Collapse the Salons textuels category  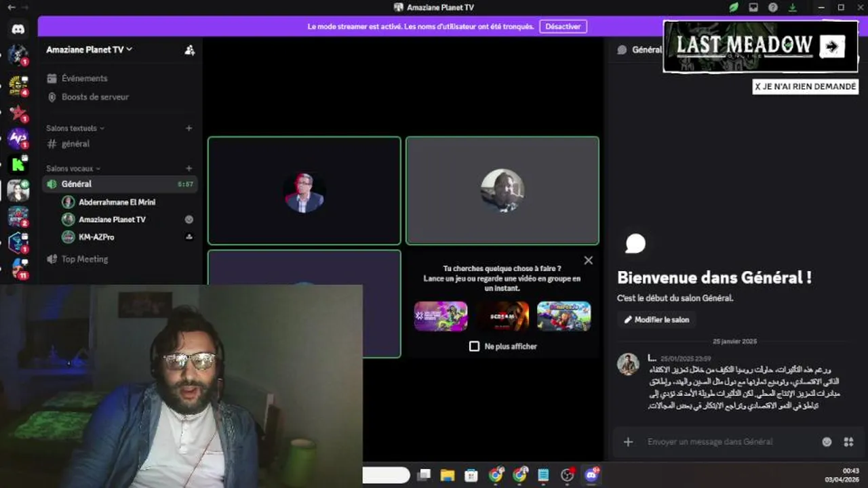75,128
